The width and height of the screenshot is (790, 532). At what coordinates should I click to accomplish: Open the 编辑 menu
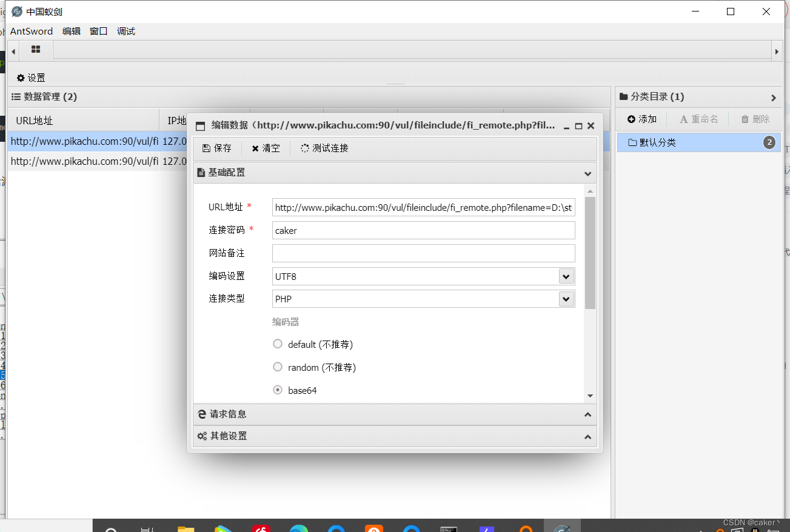[x=72, y=31]
